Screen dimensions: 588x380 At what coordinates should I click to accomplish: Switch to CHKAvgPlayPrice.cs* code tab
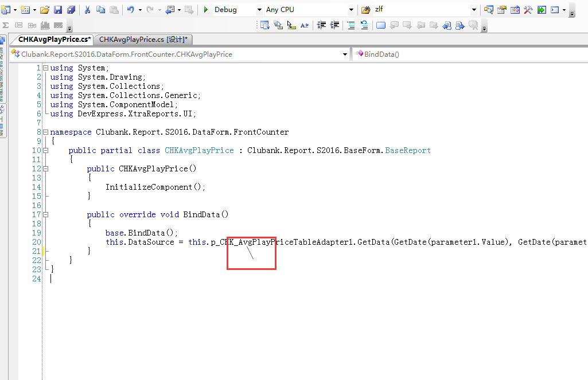54,40
